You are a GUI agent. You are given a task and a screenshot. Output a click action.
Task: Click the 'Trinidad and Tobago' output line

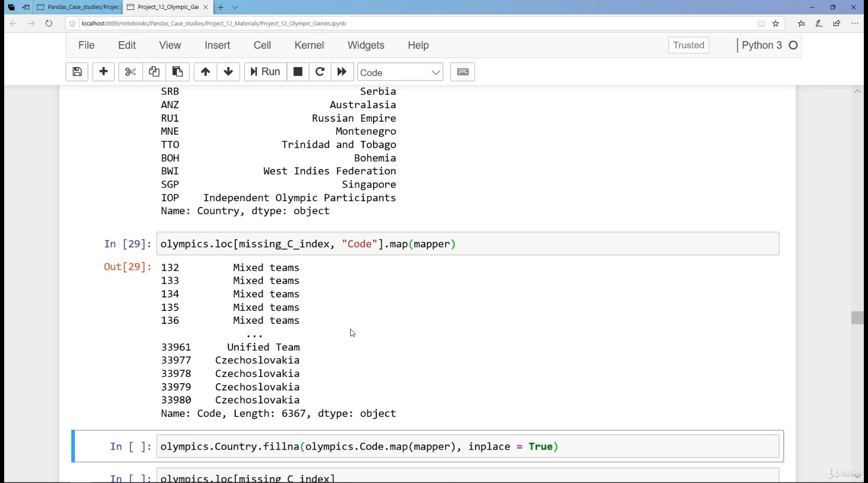click(339, 145)
